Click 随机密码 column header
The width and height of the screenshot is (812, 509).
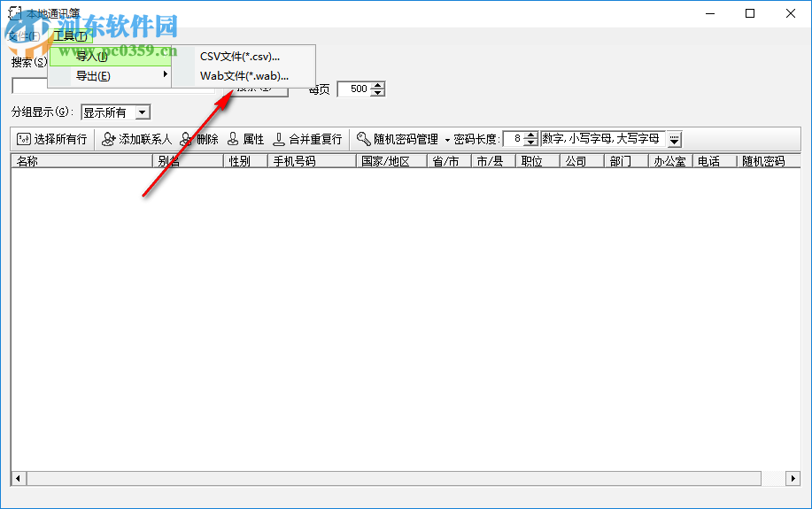click(769, 162)
